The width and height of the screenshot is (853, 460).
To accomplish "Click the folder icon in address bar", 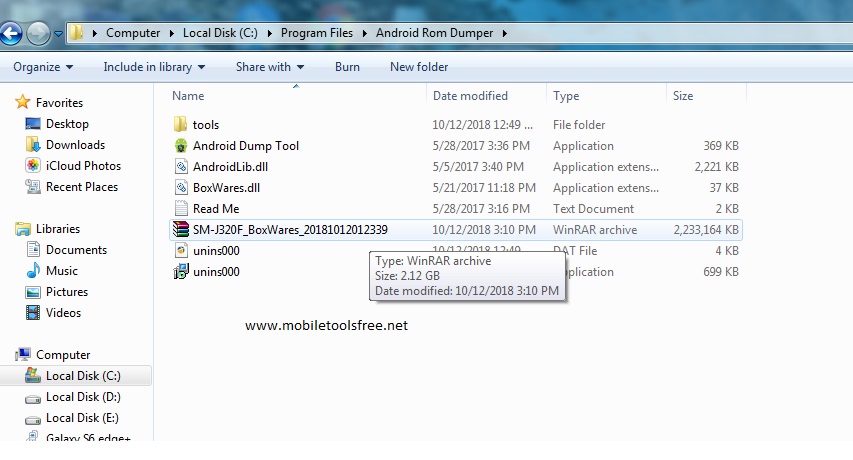I will point(77,33).
